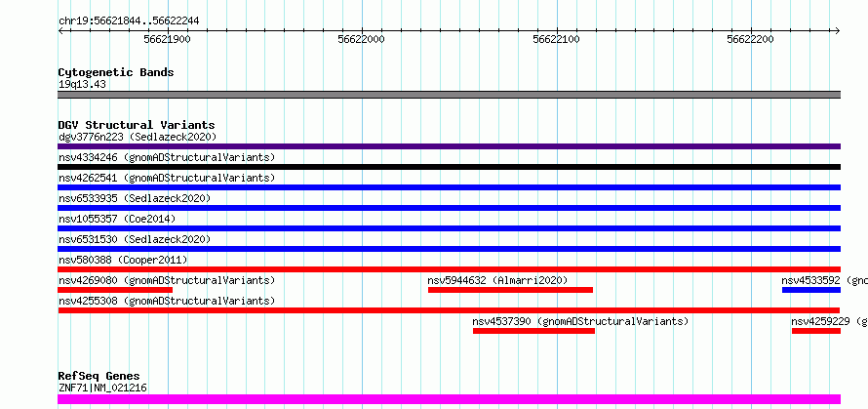
Task: Click nsv6533935 (Sedlazeck2020) label
Action: pos(135,198)
